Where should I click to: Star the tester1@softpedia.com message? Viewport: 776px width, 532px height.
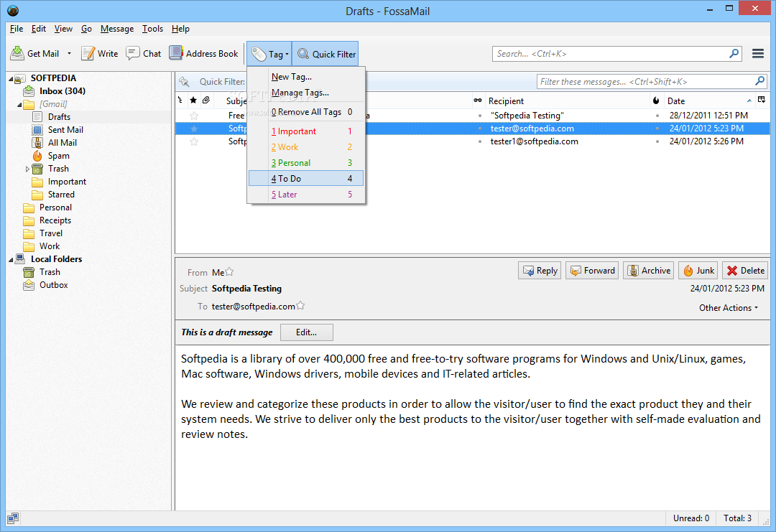(x=194, y=141)
